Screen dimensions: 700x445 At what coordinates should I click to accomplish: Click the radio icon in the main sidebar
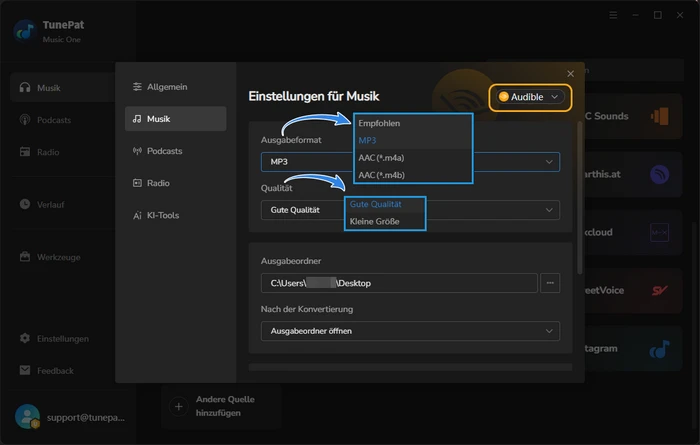(25, 152)
